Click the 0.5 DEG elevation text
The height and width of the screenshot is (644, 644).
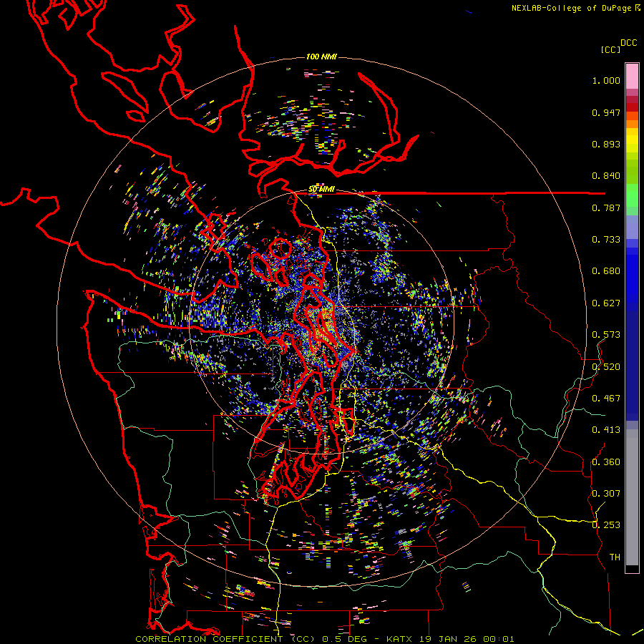[x=344, y=639]
